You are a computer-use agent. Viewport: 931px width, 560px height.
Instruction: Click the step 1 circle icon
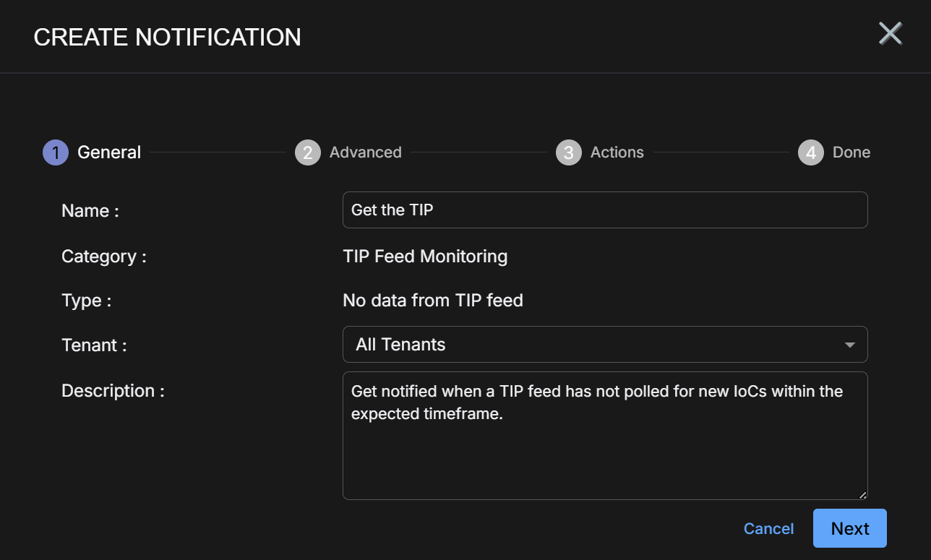coord(56,152)
